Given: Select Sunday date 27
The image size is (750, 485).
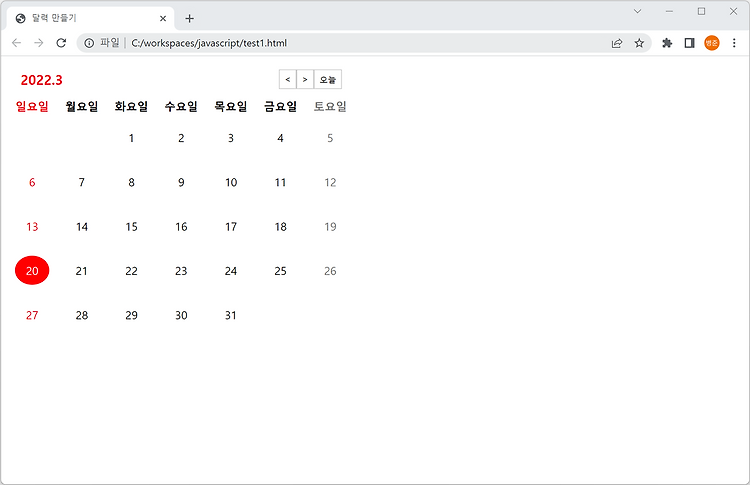Looking at the screenshot, I should (32, 315).
